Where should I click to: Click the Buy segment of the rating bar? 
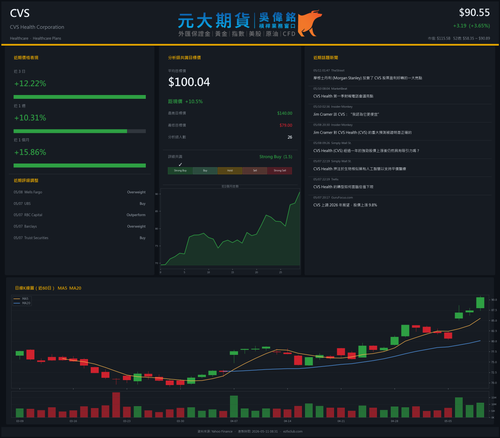[205, 171]
